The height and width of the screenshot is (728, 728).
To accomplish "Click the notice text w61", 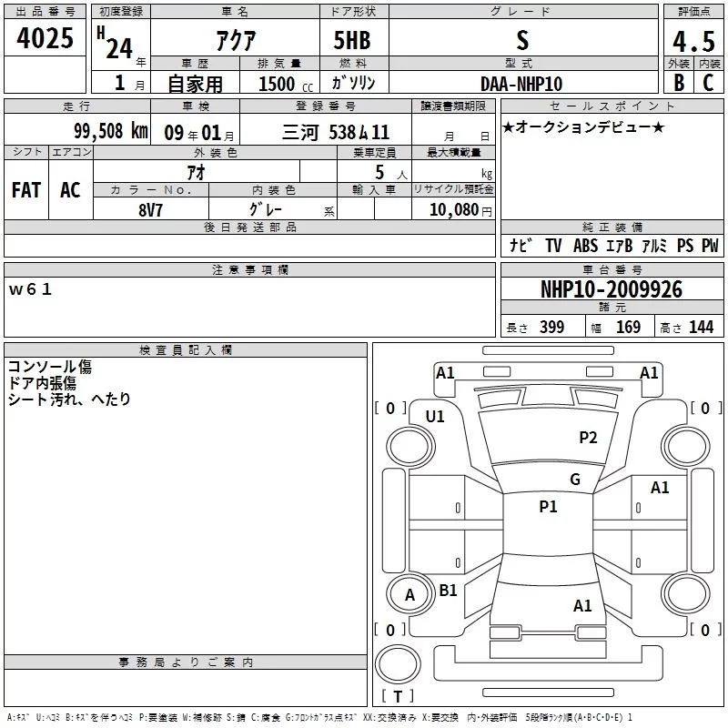I will coord(30,289).
